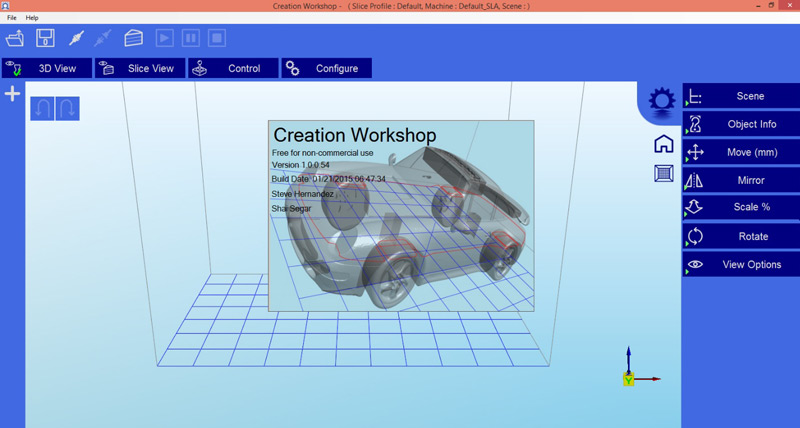Open a model file with the folder icon
The image size is (800, 428).
(15, 38)
